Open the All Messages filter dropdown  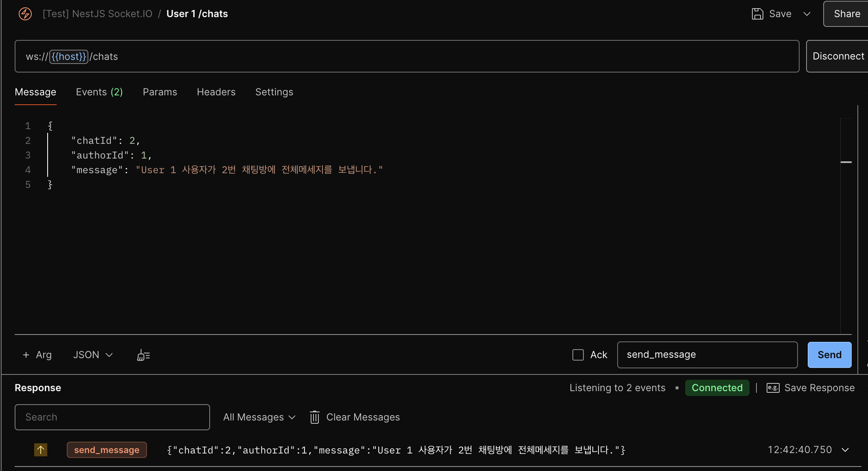tap(259, 417)
